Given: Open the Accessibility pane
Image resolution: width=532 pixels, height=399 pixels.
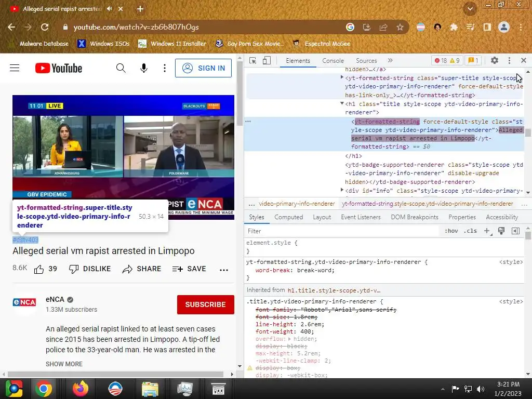Looking at the screenshot, I should pyautogui.click(x=502, y=217).
